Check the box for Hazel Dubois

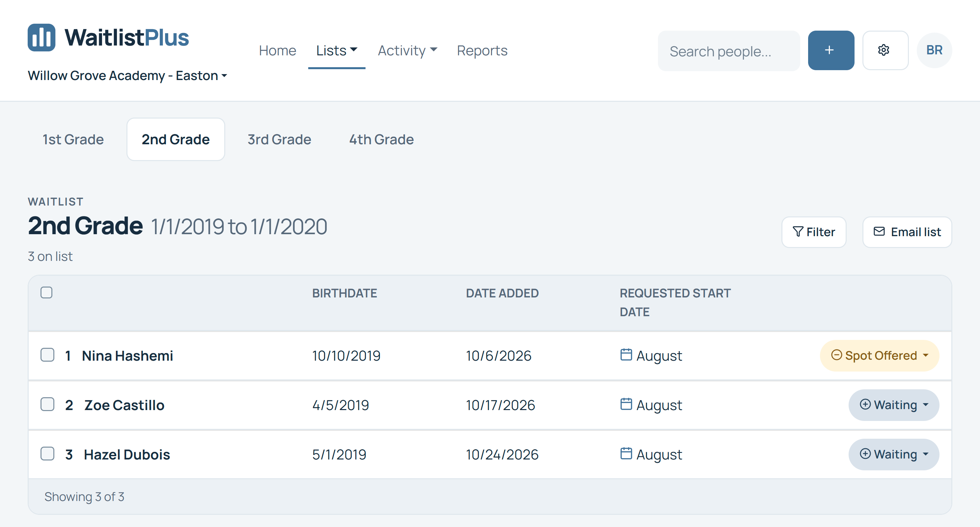47,454
